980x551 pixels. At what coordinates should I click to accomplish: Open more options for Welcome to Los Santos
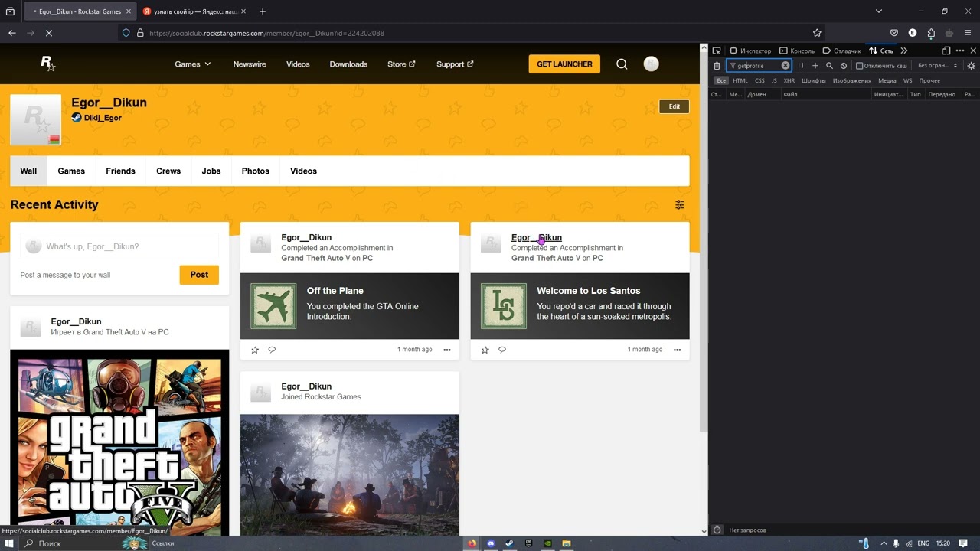678,350
